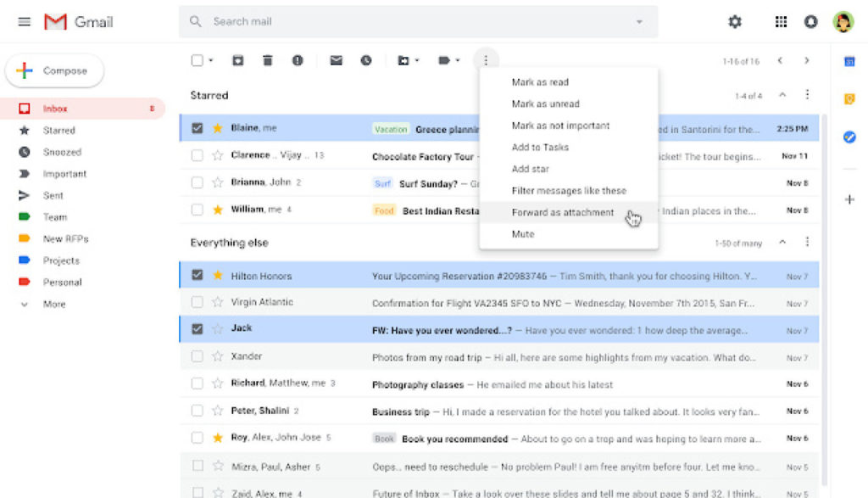Collapse the Starred section
The image size is (868, 498).
click(782, 96)
